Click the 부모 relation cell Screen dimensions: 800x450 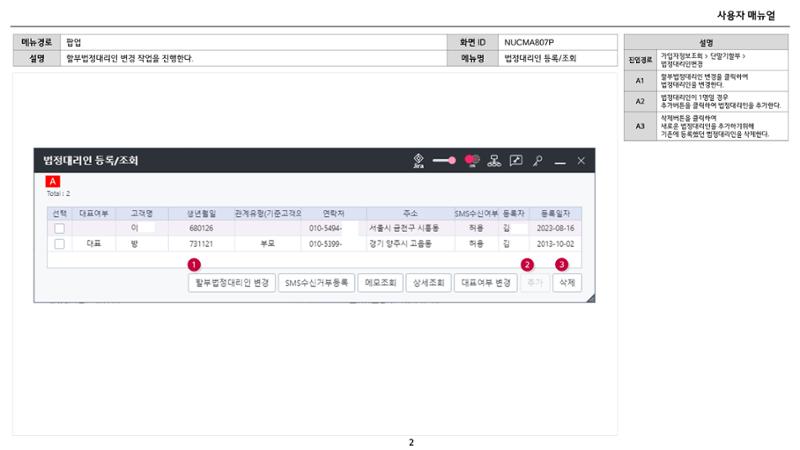tap(268, 244)
